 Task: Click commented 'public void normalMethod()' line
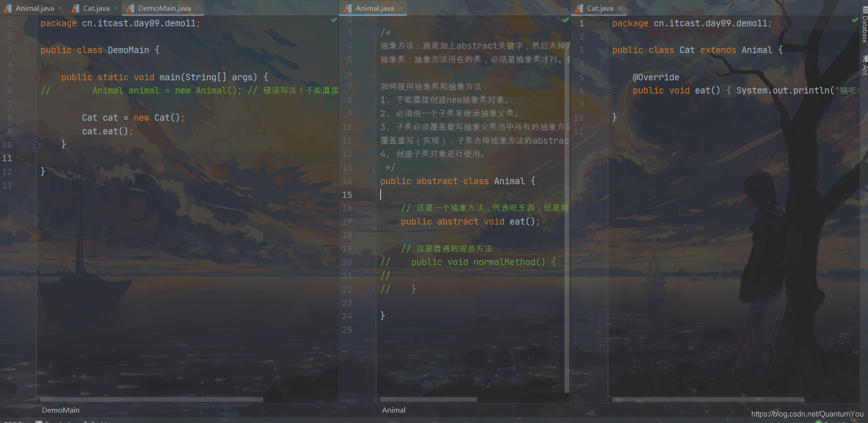pyautogui.click(x=478, y=262)
